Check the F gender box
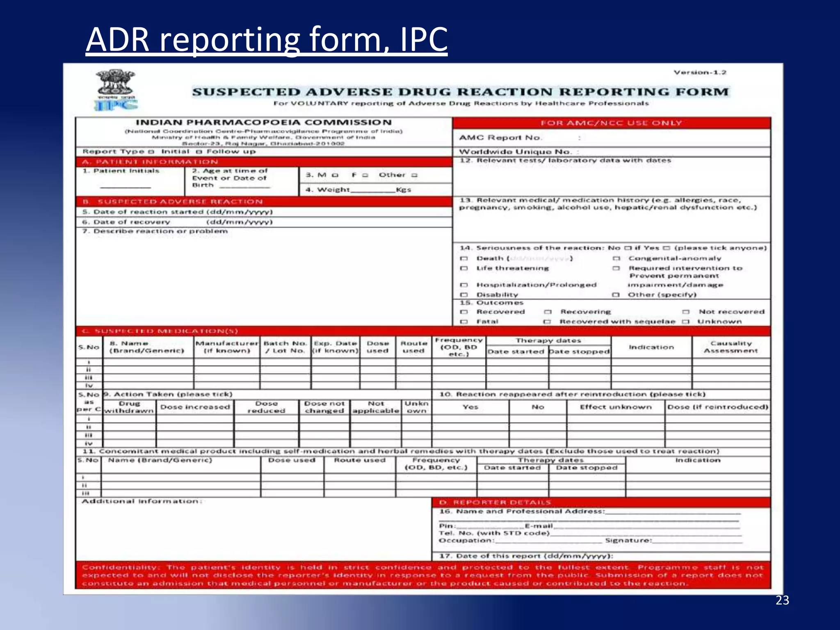 (x=365, y=176)
